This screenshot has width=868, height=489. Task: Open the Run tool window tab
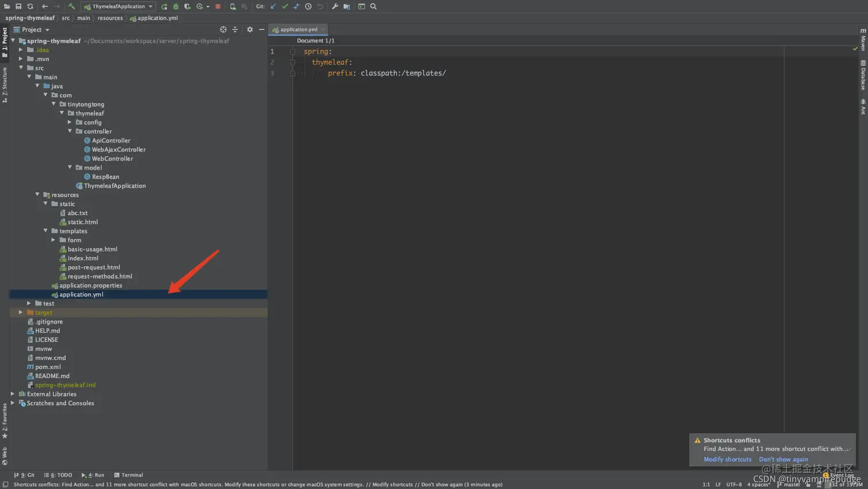[93, 475]
